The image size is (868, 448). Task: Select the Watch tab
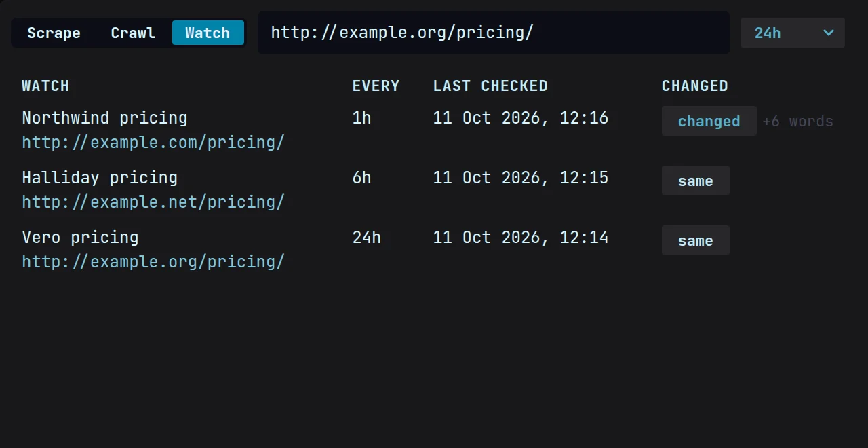208,33
